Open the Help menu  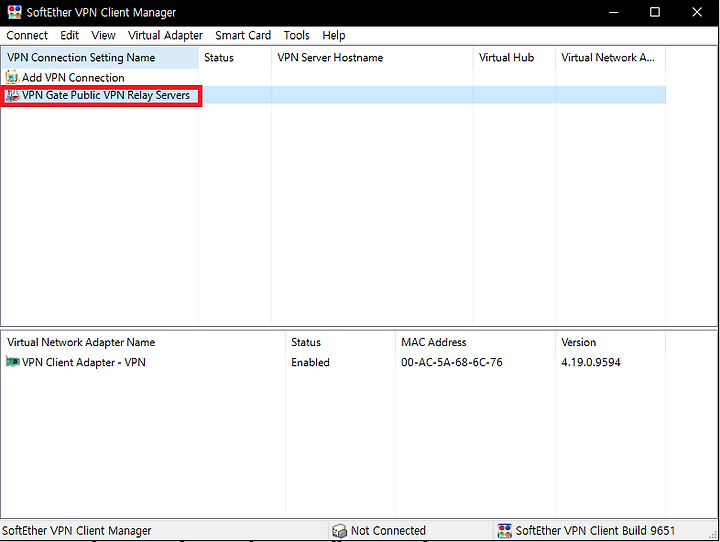(x=334, y=35)
